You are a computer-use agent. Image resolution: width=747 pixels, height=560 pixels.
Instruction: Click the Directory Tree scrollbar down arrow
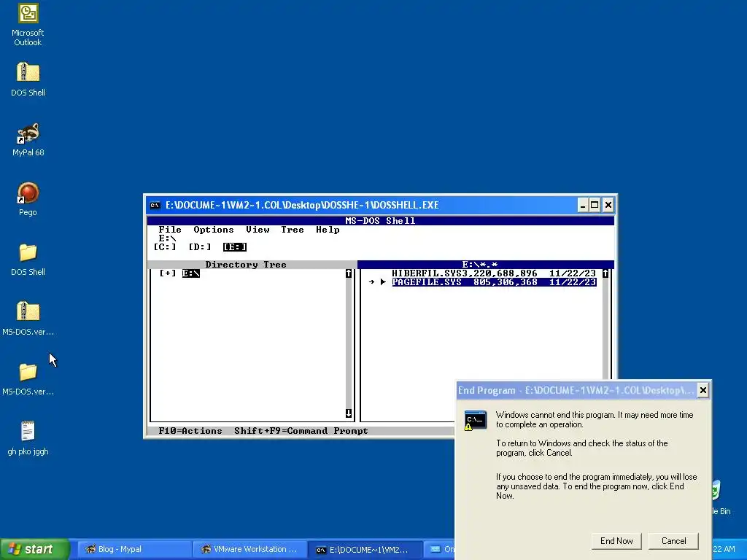point(349,413)
